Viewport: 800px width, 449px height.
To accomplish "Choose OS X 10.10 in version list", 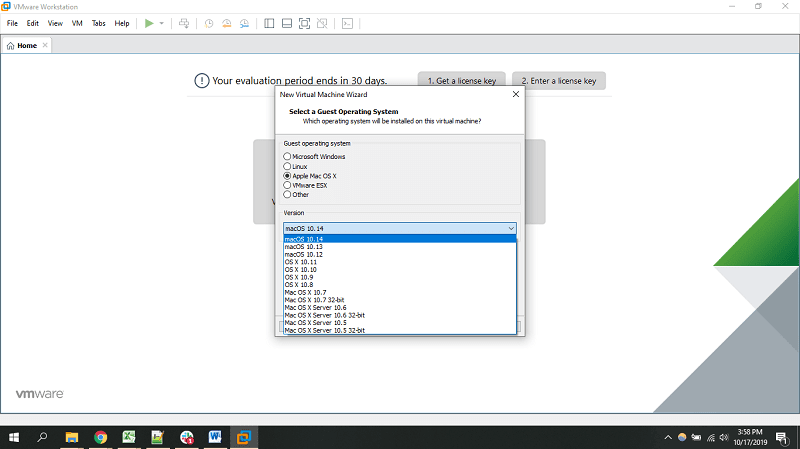I will [400, 269].
